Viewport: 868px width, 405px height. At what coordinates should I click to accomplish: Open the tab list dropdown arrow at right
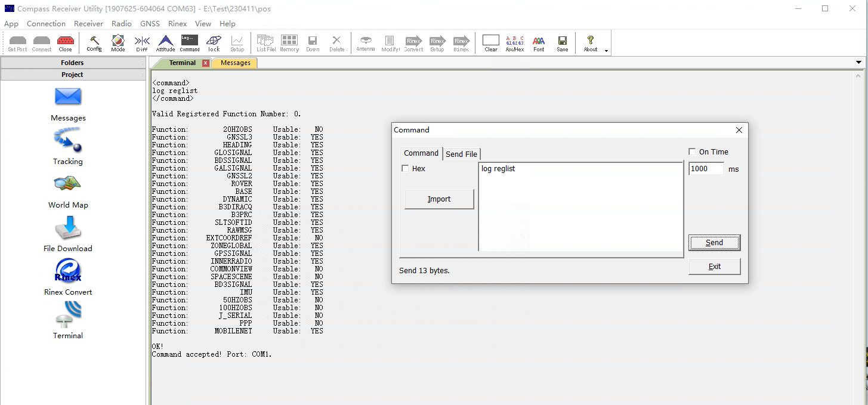click(x=859, y=63)
